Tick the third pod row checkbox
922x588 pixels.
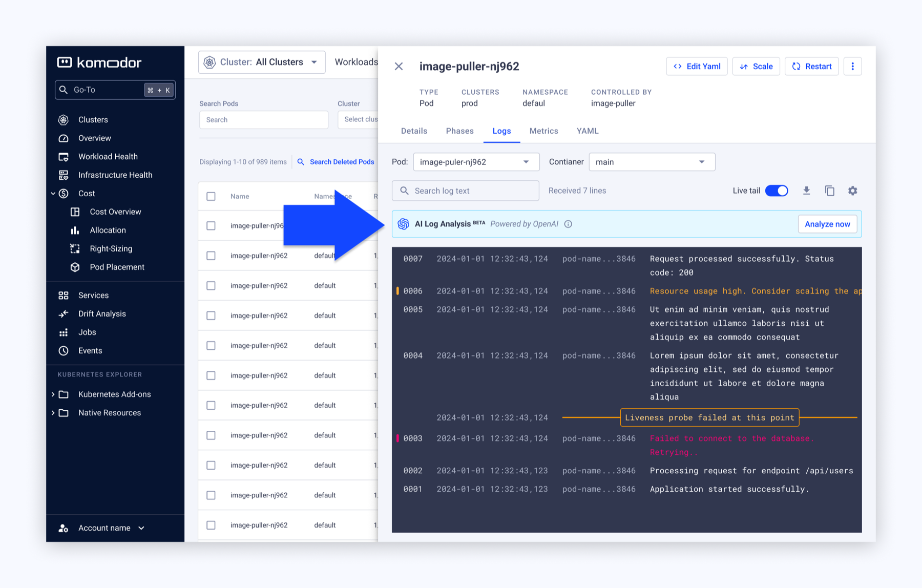[x=211, y=285]
